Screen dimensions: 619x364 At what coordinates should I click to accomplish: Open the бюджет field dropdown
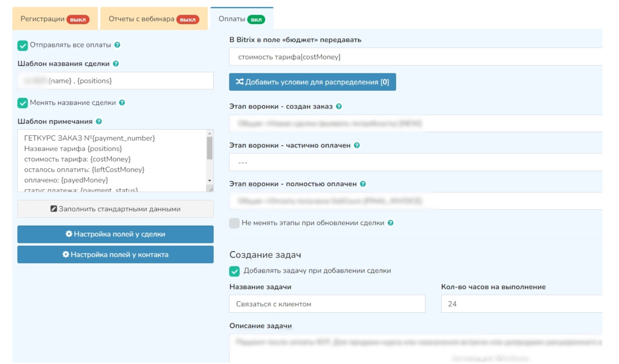[x=414, y=57]
